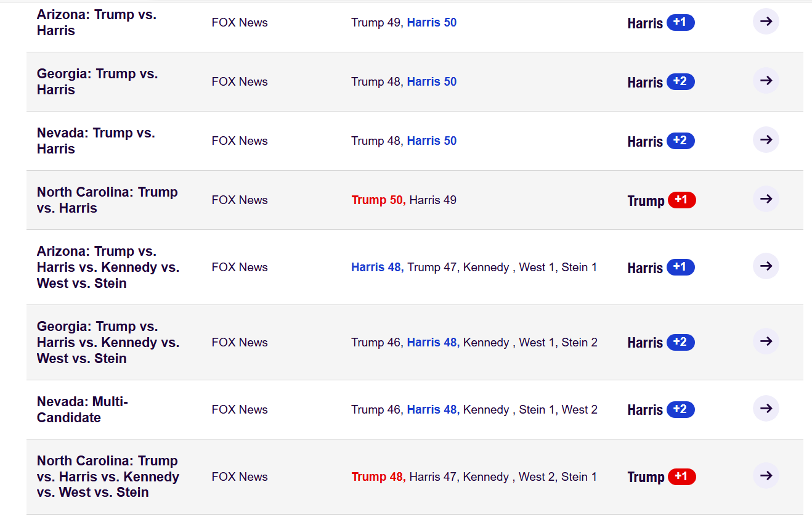Click the red Trump +1 badge in last row
The width and height of the screenshot is (812, 519).
click(681, 476)
